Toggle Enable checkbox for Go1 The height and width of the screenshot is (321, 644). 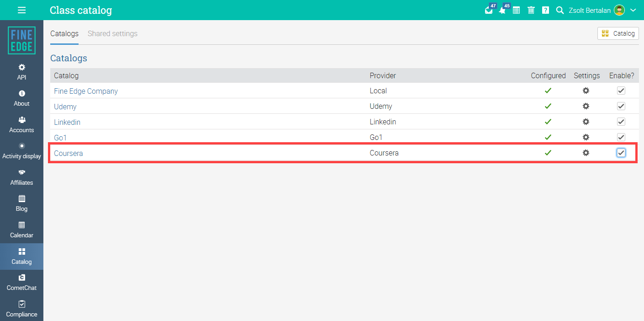(x=621, y=137)
